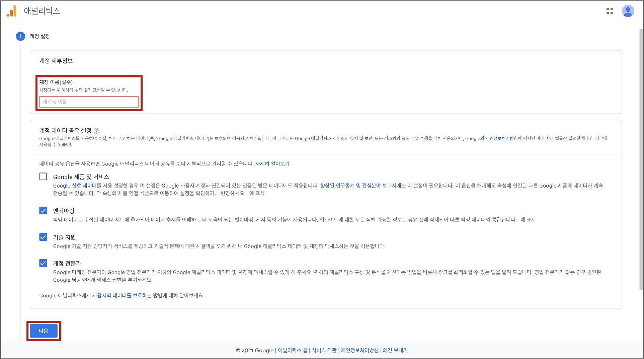Open the 유지 및 보안 link
Image resolution: width=644 pixels, height=359 pixels.
pos(361,138)
